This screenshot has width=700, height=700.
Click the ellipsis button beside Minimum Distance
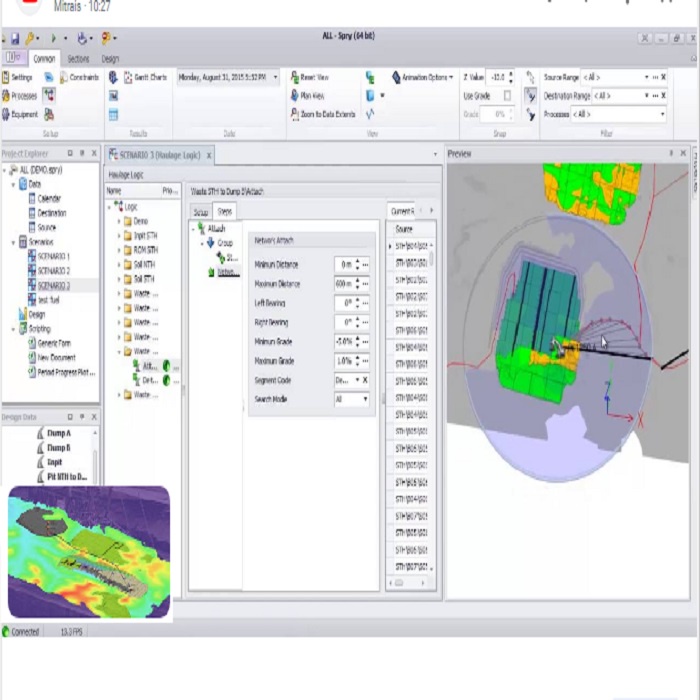tap(365, 265)
